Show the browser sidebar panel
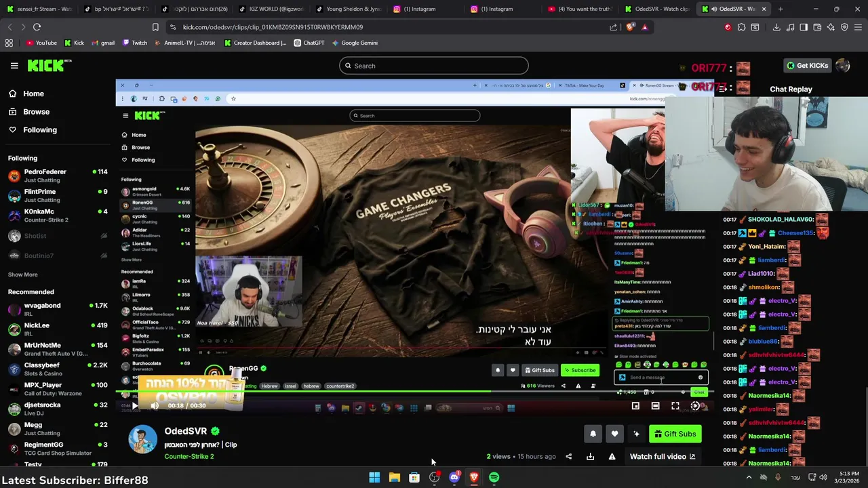The image size is (868, 488). (x=804, y=27)
